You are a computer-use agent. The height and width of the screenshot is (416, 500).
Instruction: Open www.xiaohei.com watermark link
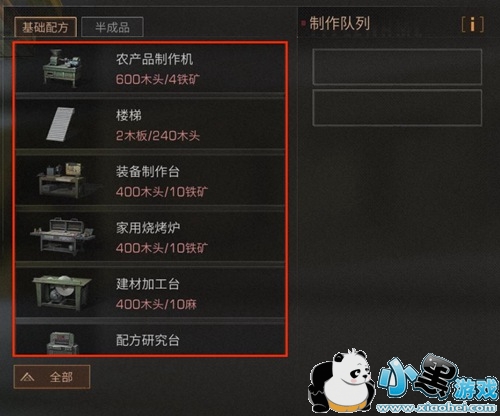pos(437,407)
